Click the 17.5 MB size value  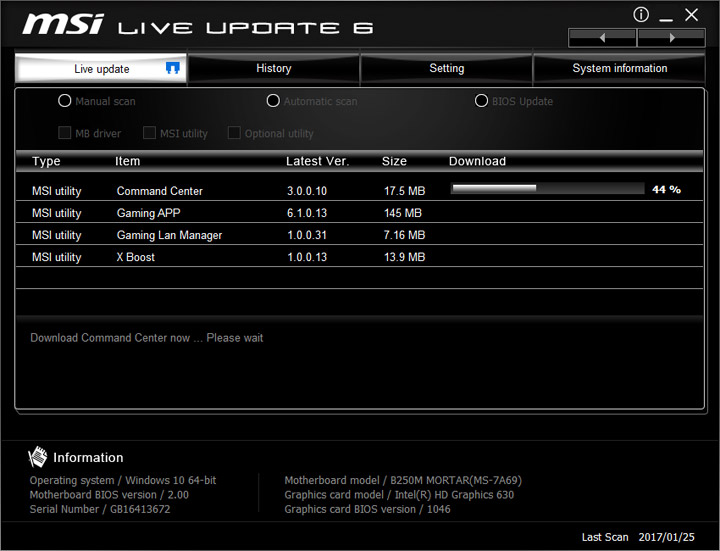click(405, 191)
